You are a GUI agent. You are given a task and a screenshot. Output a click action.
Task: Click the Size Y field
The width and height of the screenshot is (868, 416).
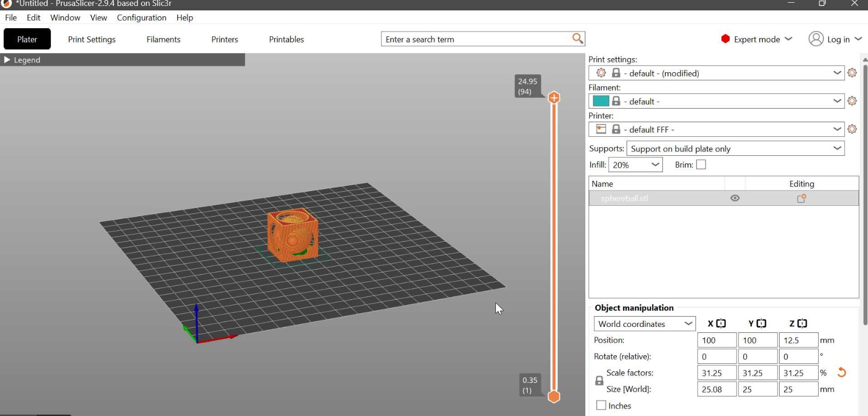coord(757,389)
